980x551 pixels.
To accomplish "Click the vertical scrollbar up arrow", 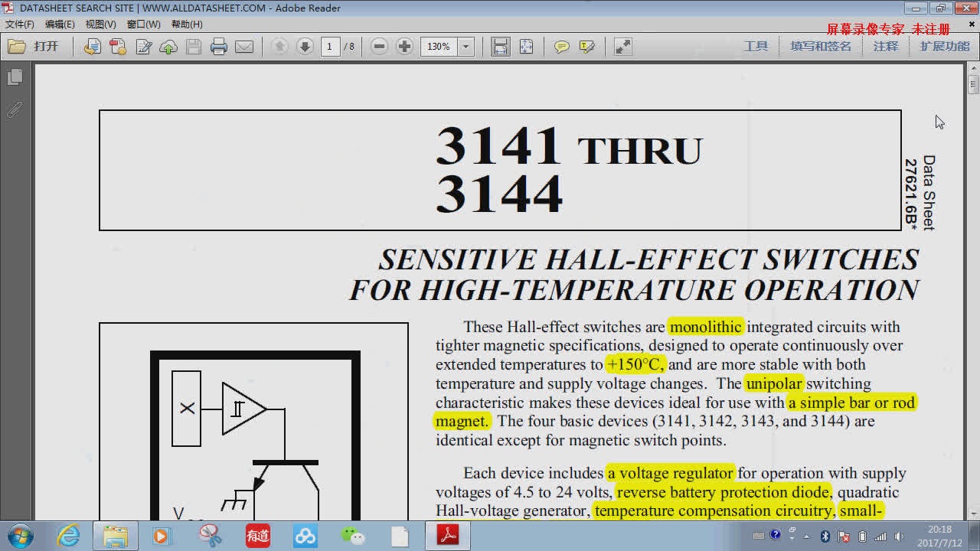I will tap(973, 69).
